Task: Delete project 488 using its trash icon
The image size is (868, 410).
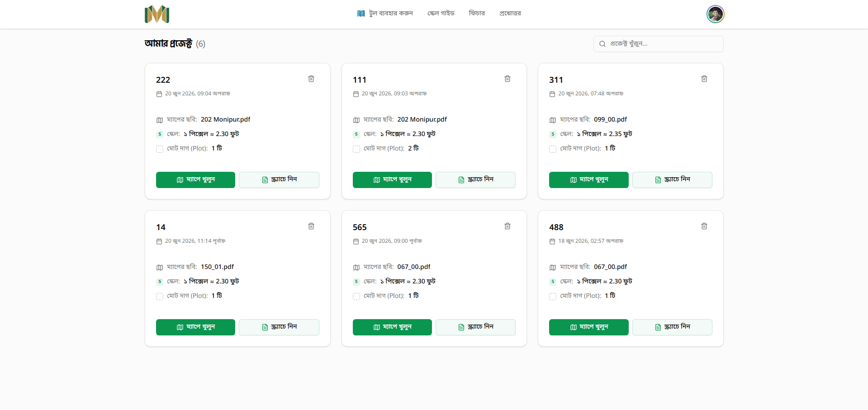Action: click(x=704, y=226)
